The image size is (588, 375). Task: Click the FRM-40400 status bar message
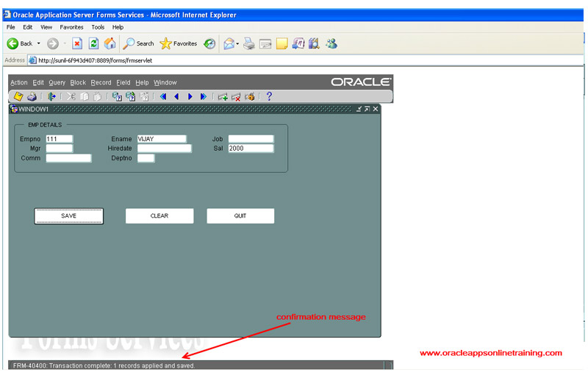[x=104, y=365]
